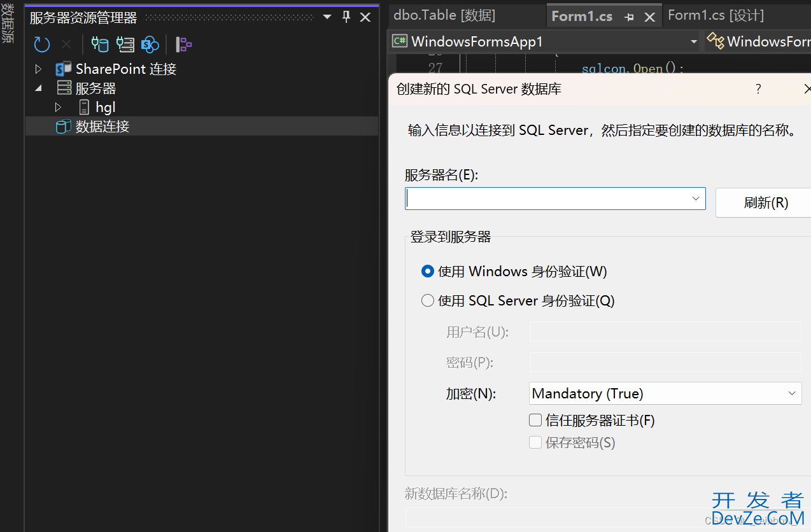Switch to the Form1.cs code tab
811x532 pixels.
pos(582,17)
